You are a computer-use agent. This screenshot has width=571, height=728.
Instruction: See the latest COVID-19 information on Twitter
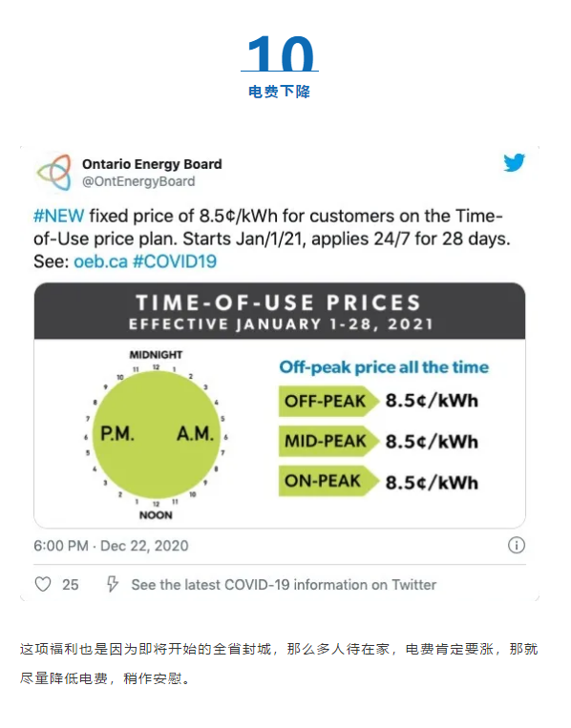point(284,585)
